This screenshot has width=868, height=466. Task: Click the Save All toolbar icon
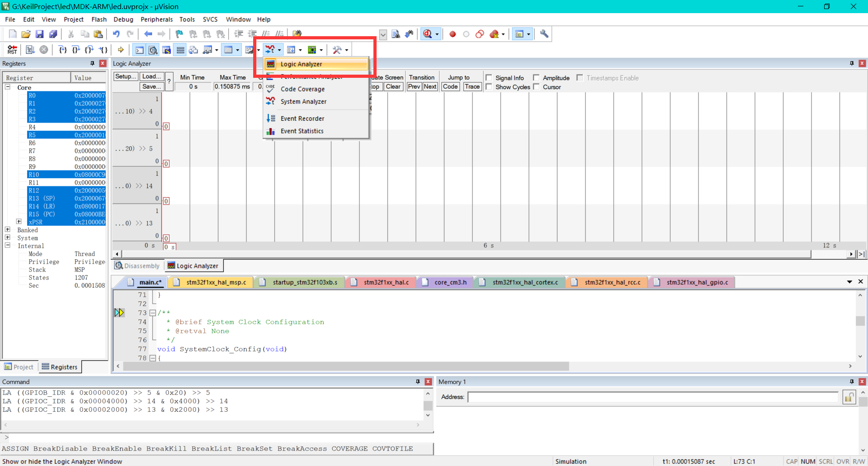[53, 34]
